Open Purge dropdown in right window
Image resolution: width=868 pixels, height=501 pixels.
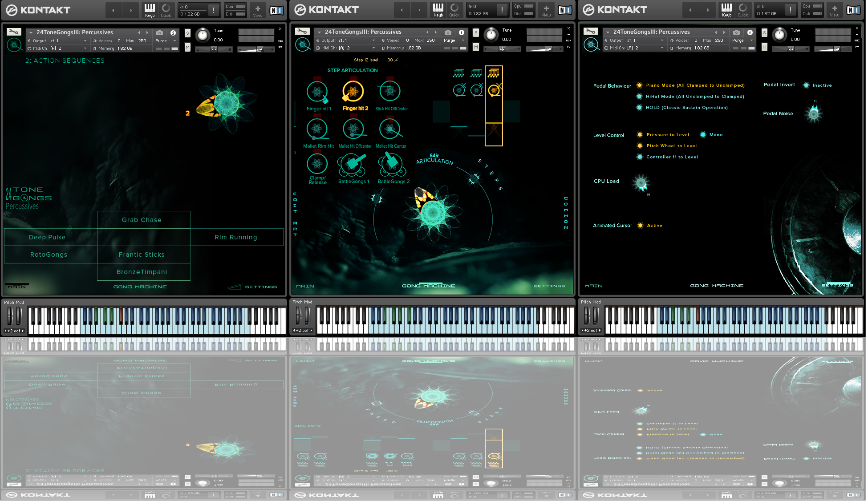click(742, 40)
